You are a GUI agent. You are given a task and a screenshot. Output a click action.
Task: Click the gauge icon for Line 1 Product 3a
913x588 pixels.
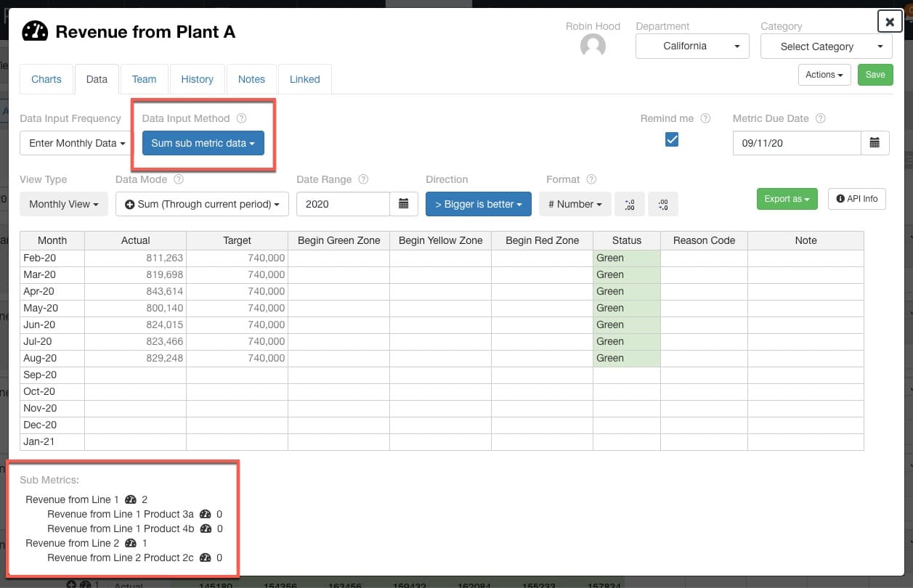point(206,514)
